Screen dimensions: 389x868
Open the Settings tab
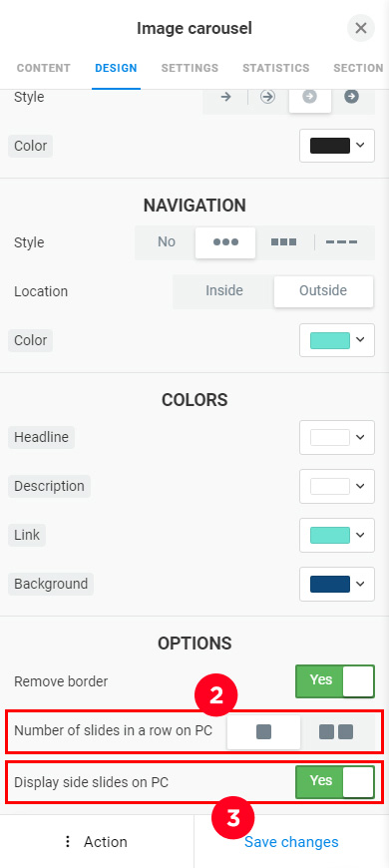tap(190, 68)
